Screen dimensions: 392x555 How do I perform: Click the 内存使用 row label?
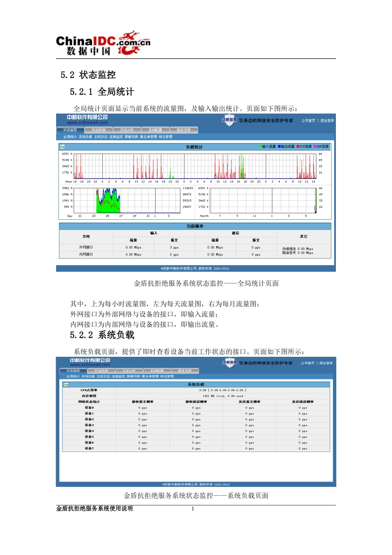pos(89,396)
